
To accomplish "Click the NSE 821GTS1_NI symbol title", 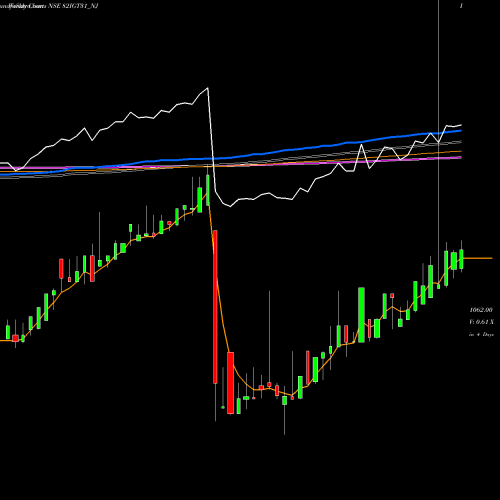I will [x=74, y=6].
